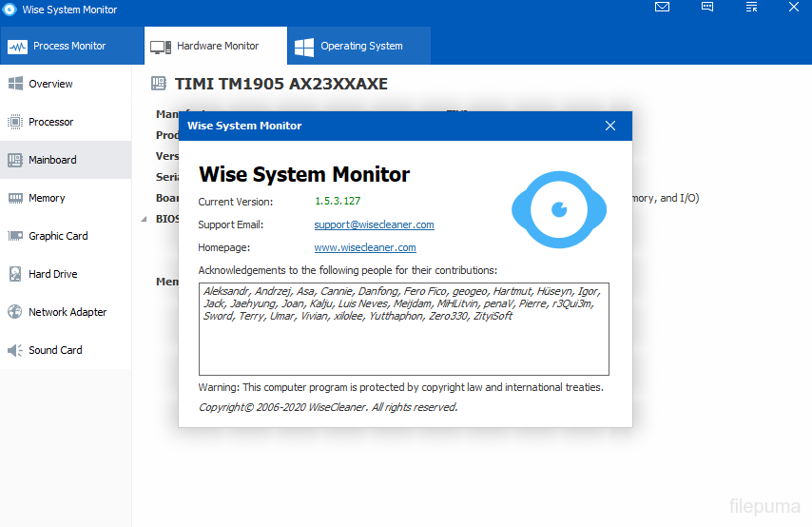Visit the www.wisecleaner.com homepage link
This screenshot has width=812, height=527.
point(364,247)
